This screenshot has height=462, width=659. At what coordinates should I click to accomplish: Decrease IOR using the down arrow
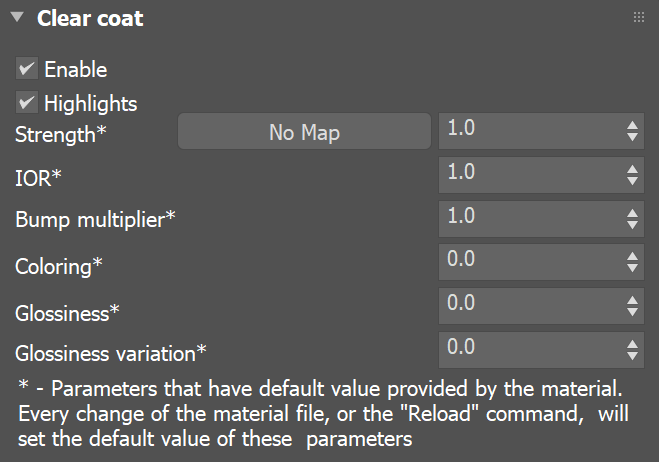pyautogui.click(x=632, y=181)
